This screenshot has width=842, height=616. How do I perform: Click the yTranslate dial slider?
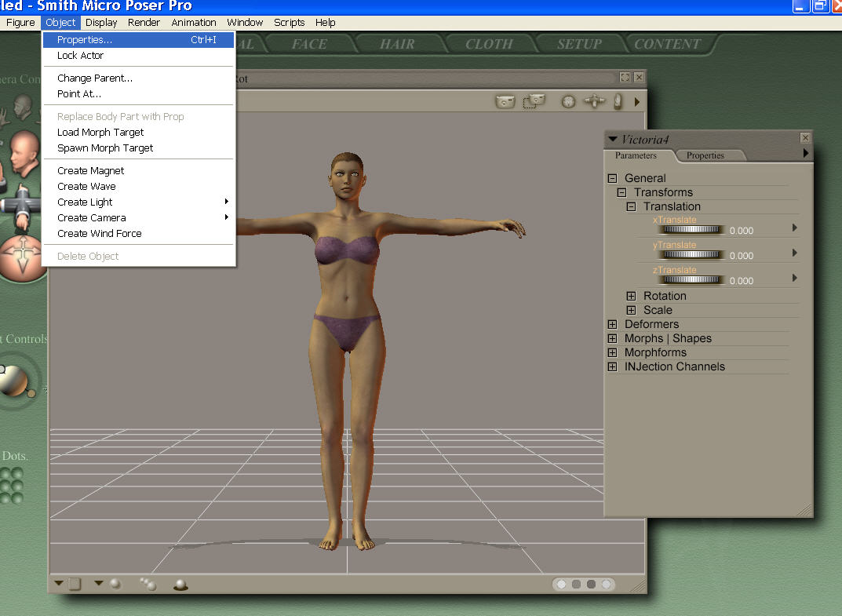[x=690, y=255]
